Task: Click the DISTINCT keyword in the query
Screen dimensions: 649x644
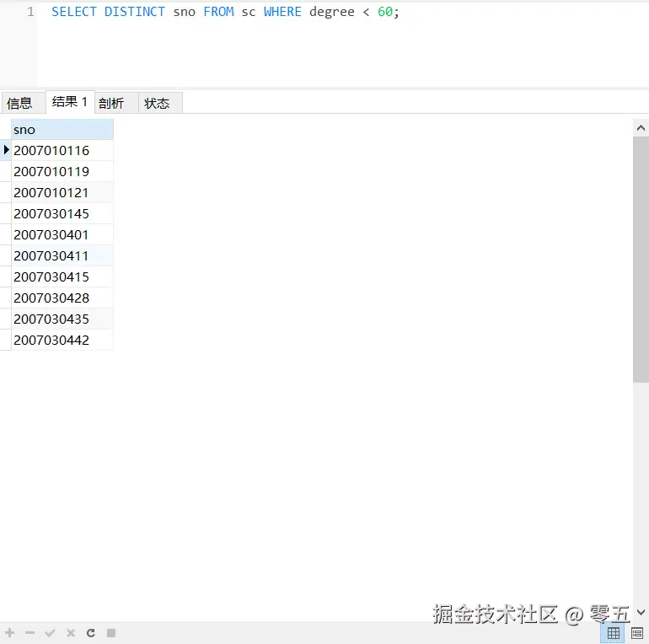Action: (135, 12)
